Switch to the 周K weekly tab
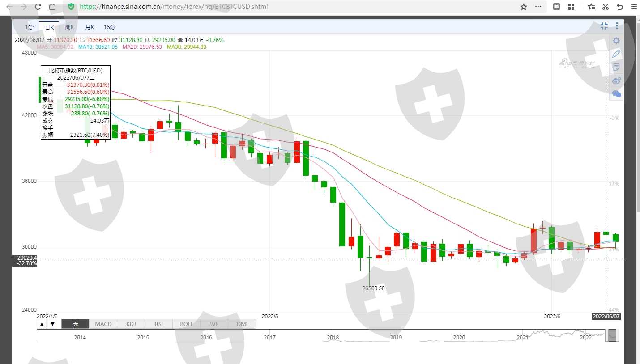Viewport: 640px width, 364px height. coord(69,27)
